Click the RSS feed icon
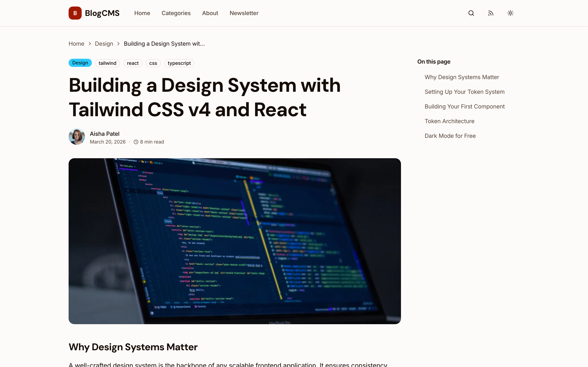 coord(490,13)
